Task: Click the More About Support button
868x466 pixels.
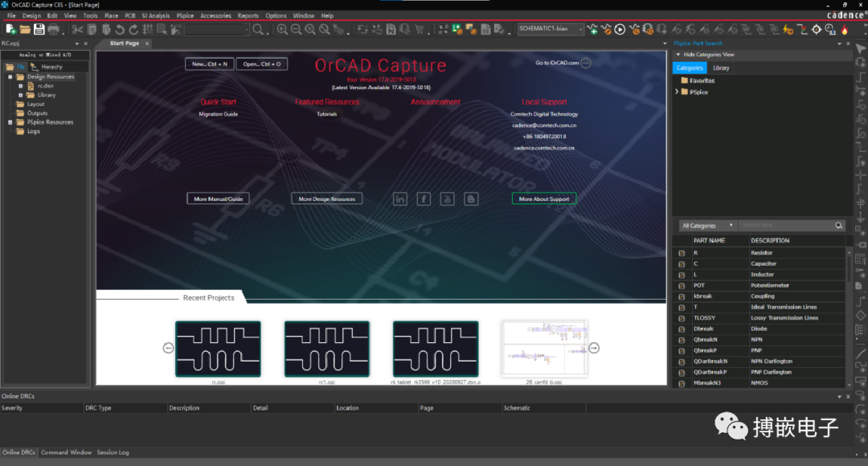Action: pyautogui.click(x=543, y=198)
